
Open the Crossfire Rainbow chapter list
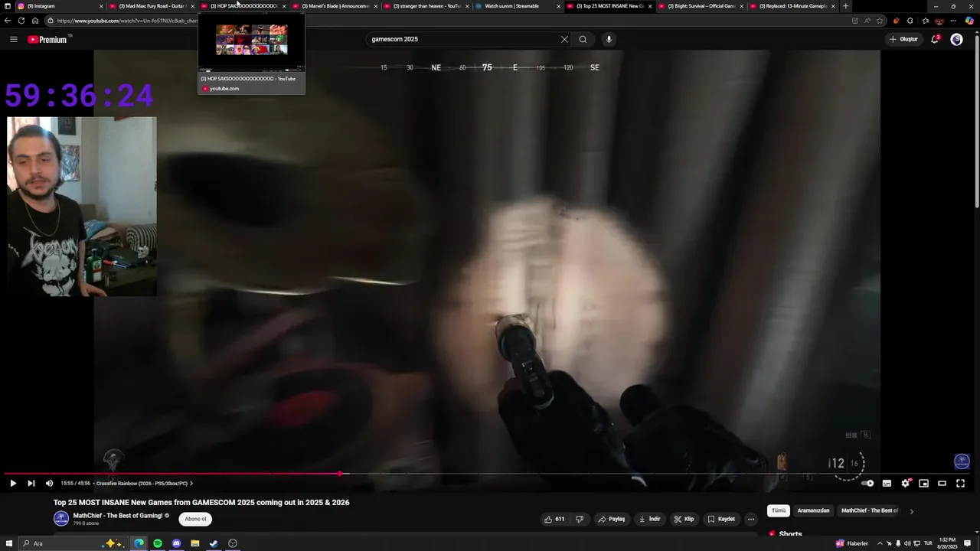[144, 483]
